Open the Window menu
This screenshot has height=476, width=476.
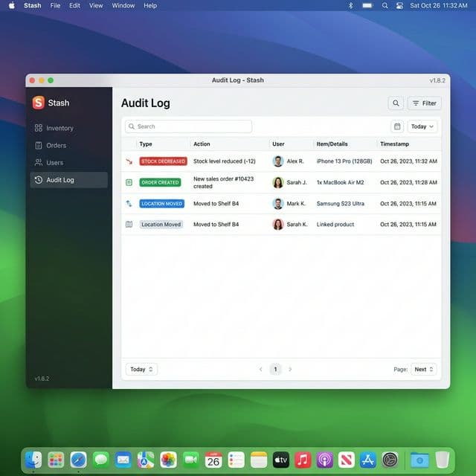click(x=123, y=5)
